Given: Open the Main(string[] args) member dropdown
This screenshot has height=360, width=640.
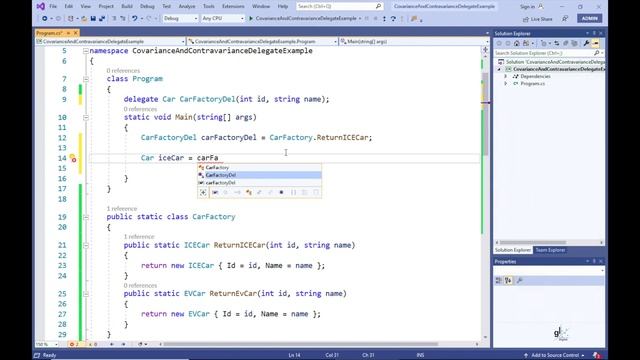Looking at the screenshot, I should 414,41.
